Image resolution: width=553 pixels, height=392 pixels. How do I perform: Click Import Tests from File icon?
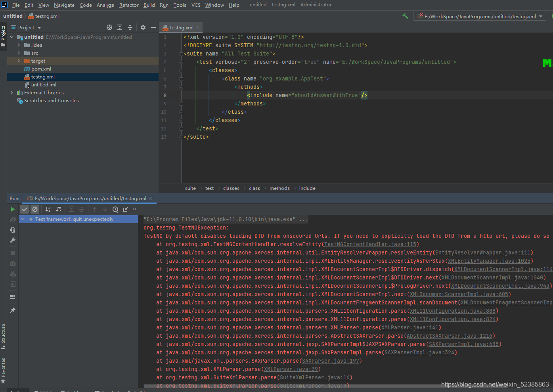(126, 209)
